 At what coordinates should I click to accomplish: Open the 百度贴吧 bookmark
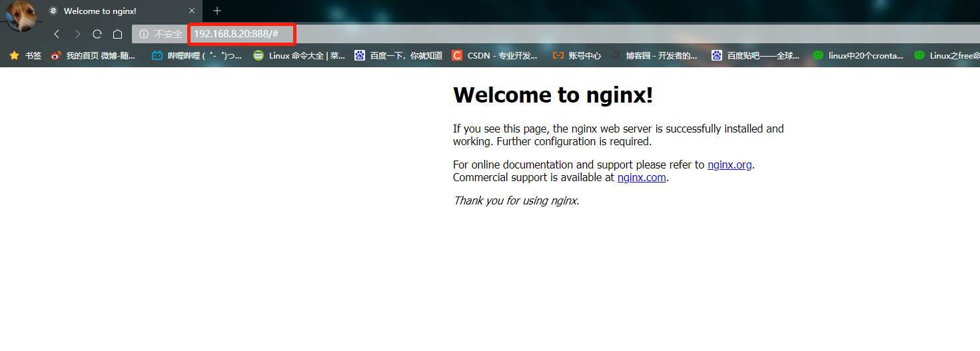(x=755, y=56)
